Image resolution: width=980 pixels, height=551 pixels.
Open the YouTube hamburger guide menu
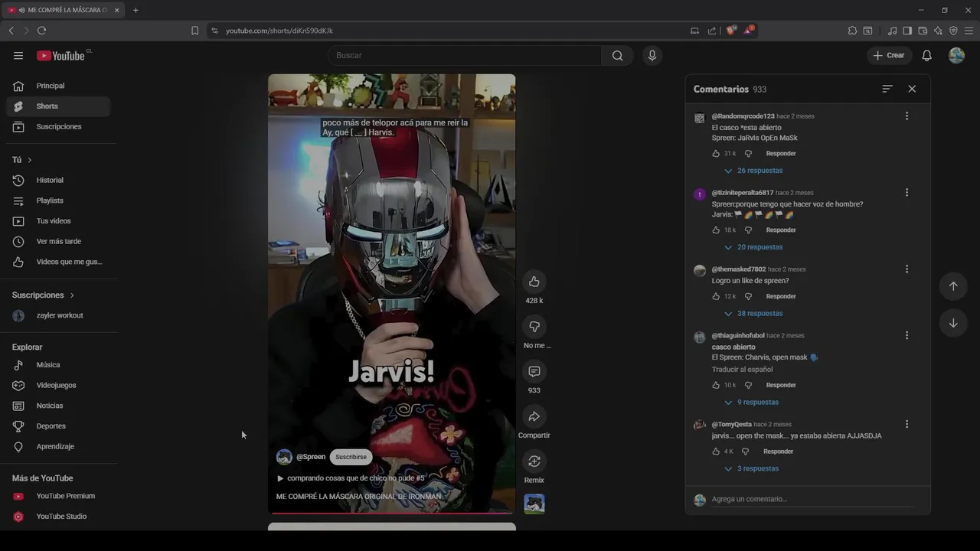click(x=18, y=55)
